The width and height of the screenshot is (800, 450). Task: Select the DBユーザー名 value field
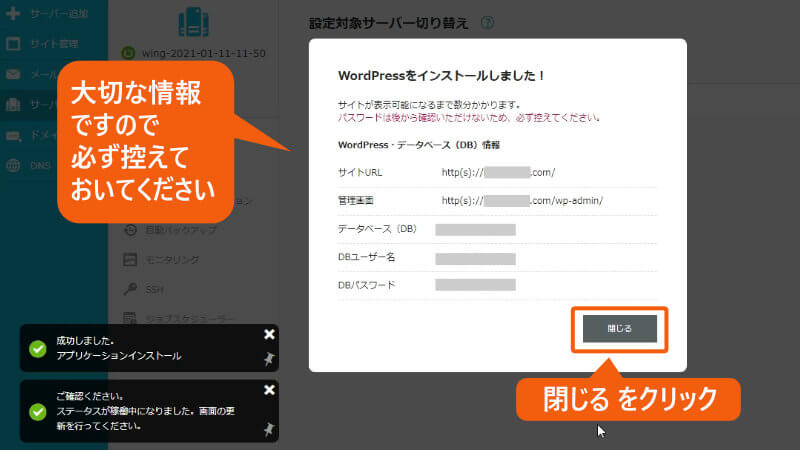(x=476, y=259)
